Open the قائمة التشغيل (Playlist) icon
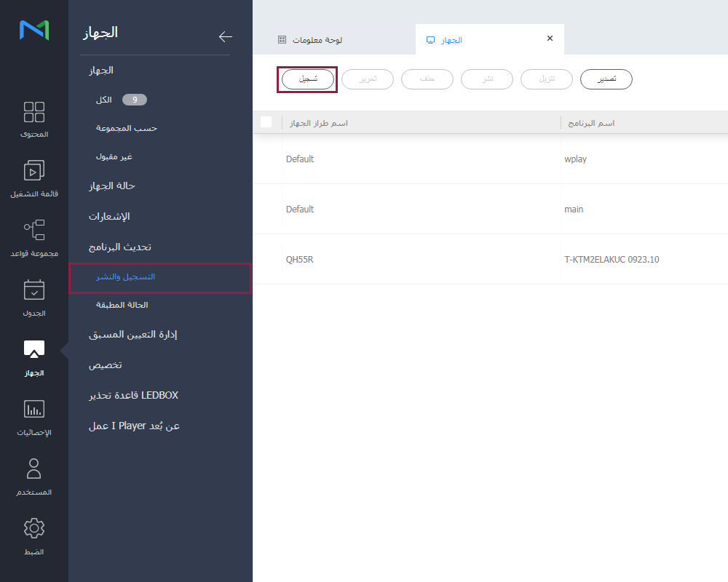 (x=33, y=172)
